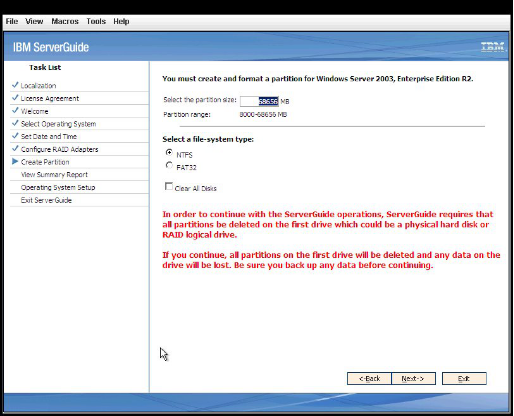The image size is (514, 416).
Task: Select the Localization task
Action: pyautogui.click(x=38, y=86)
